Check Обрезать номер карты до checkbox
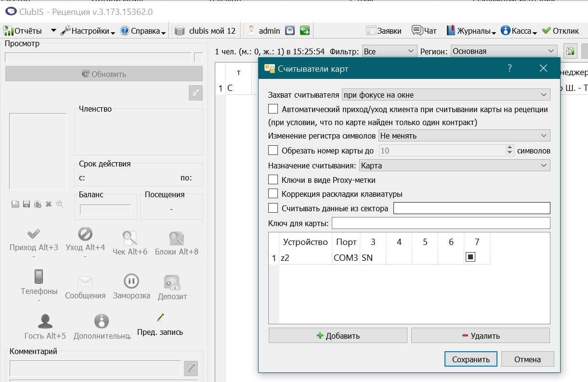 pyautogui.click(x=273, y=151)
